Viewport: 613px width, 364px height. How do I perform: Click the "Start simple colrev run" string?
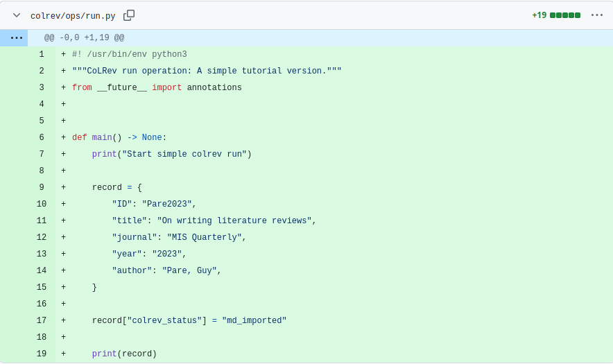(x=187, y=155)
